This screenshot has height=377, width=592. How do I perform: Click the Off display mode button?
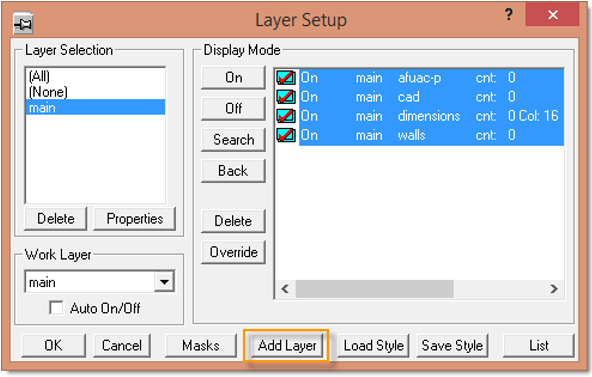(233, 109)
